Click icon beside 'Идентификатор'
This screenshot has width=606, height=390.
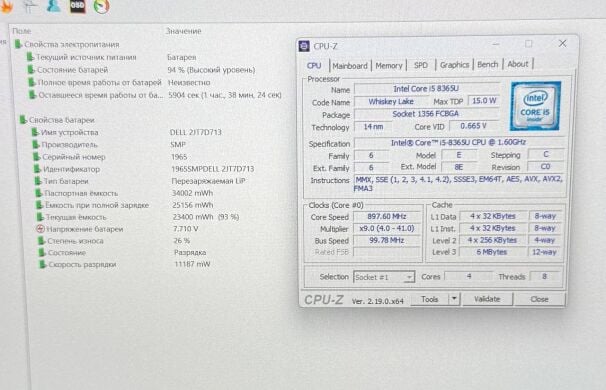pyautogui.click(x=38, y=169)
